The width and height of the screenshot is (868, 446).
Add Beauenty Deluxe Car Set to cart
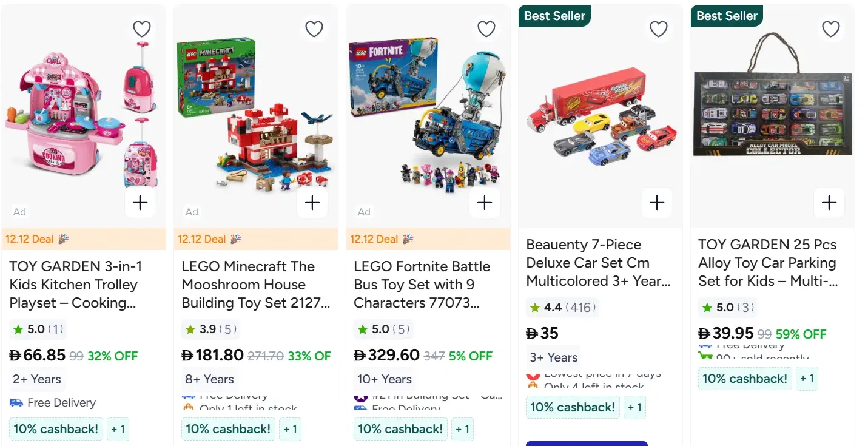[x=657, y=203]
